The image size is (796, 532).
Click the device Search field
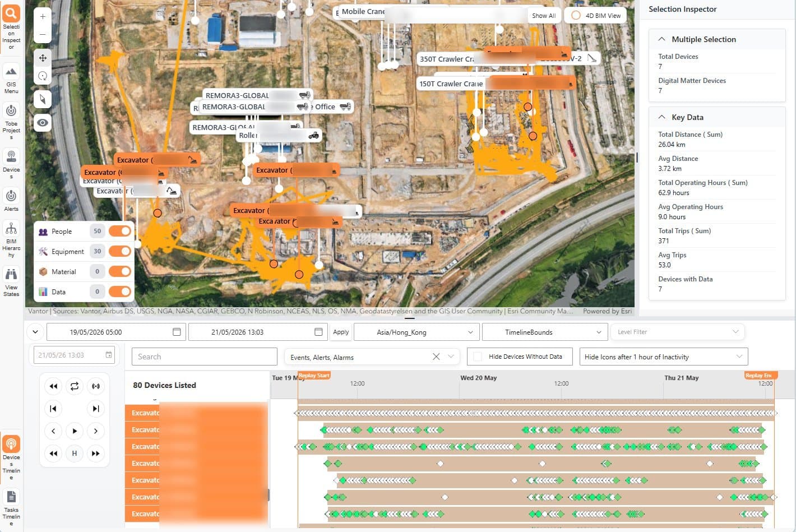click(204, 357)
